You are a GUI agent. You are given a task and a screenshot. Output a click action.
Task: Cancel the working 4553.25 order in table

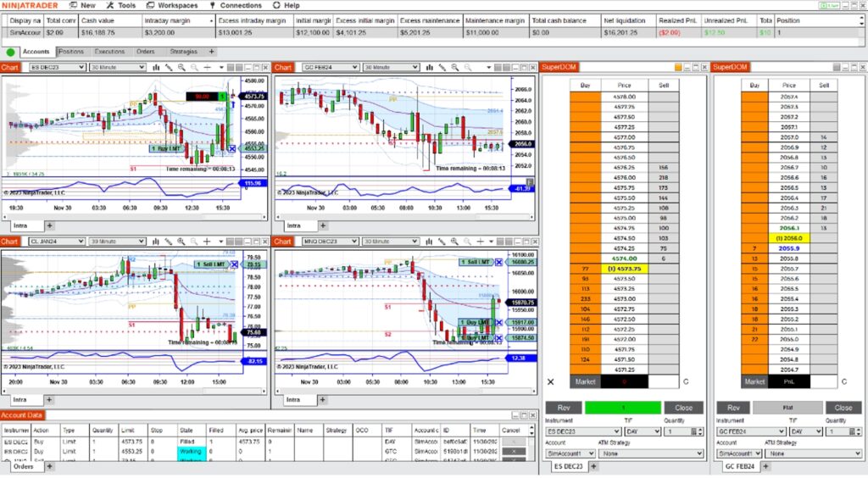coord(513,452)
